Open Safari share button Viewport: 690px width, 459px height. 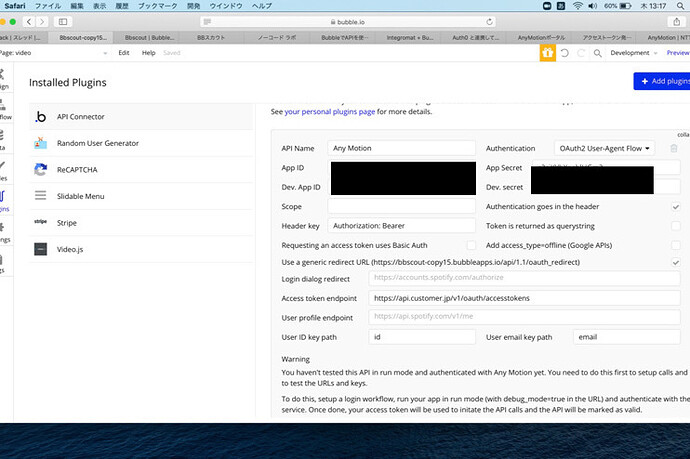pyautogui.click(x=676, y=22)
